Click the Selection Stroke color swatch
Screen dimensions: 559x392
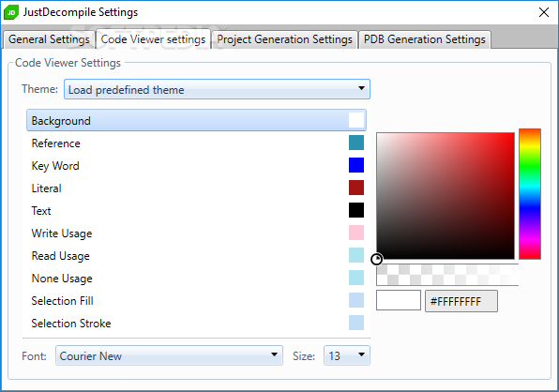click(356, 323)
